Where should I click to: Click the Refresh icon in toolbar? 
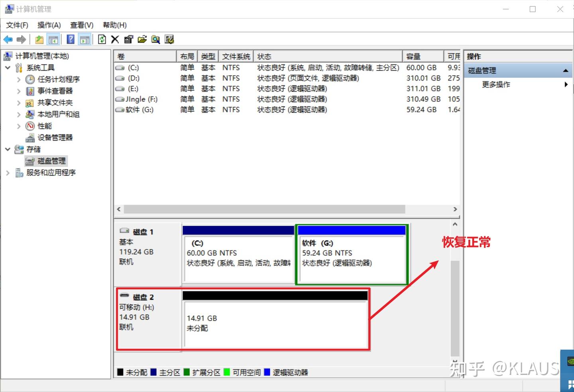pyautogui.click(x=102, y=39)
